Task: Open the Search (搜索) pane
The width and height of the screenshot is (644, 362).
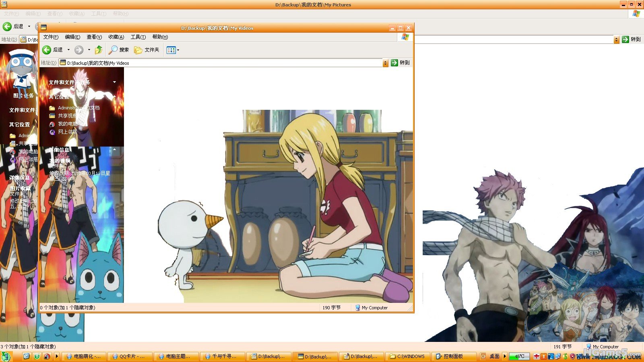Action: (119, 50)
